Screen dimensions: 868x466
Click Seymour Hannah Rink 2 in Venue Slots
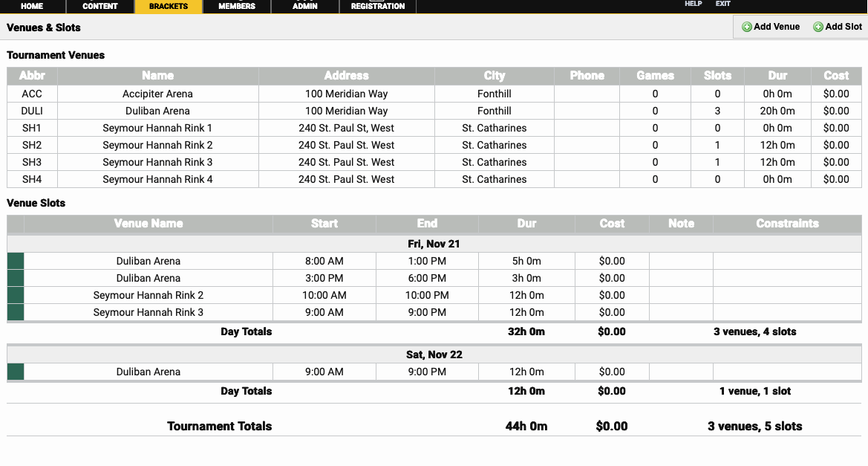tap(149, 295)
